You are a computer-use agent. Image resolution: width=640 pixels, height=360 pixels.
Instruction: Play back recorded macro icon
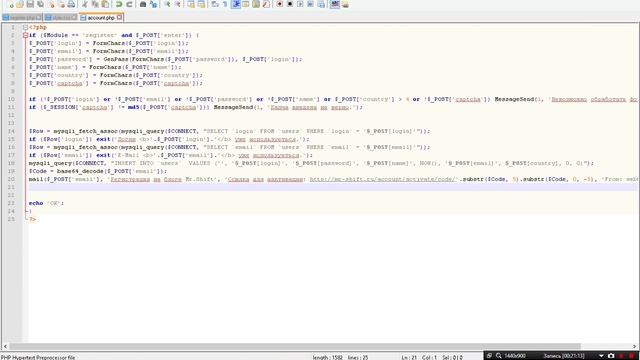(300, 4)
